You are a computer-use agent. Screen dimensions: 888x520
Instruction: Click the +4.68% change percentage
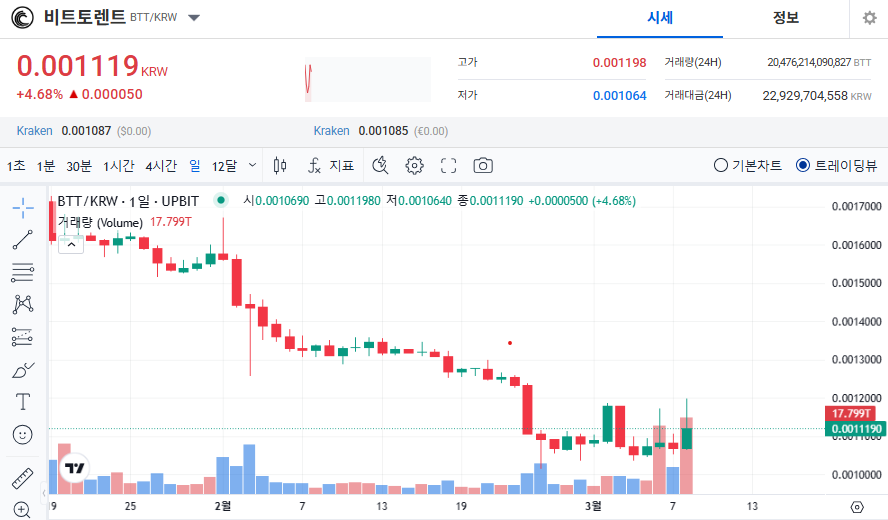(x=40, y=94)
